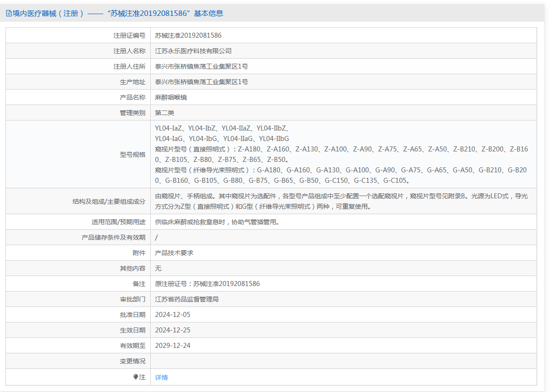Click the expiry date 2029-12-24

point(173,346)
